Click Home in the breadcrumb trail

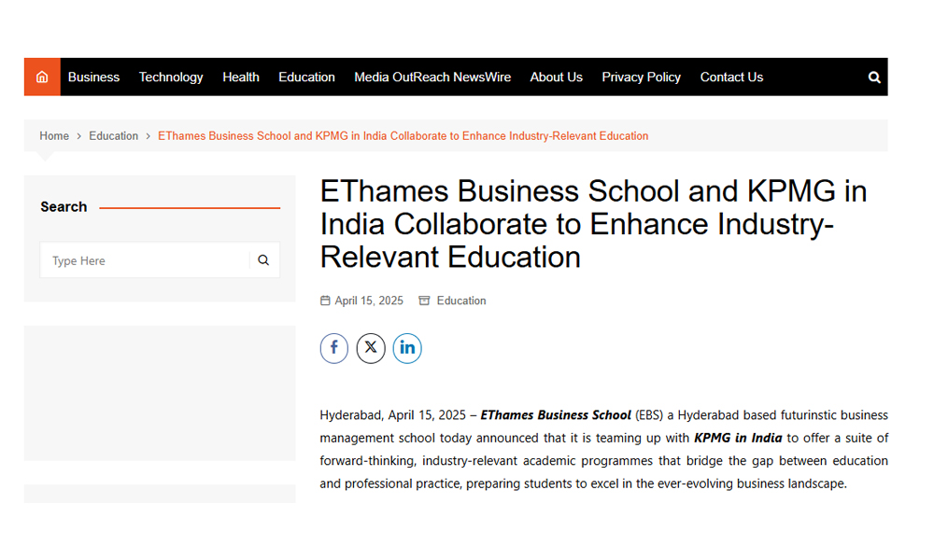(x=54, y=136)
